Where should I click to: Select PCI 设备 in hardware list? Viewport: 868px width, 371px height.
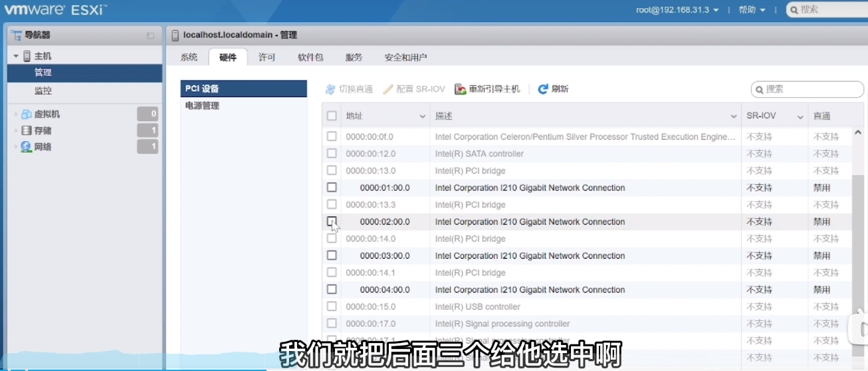[x=244, y=88]
